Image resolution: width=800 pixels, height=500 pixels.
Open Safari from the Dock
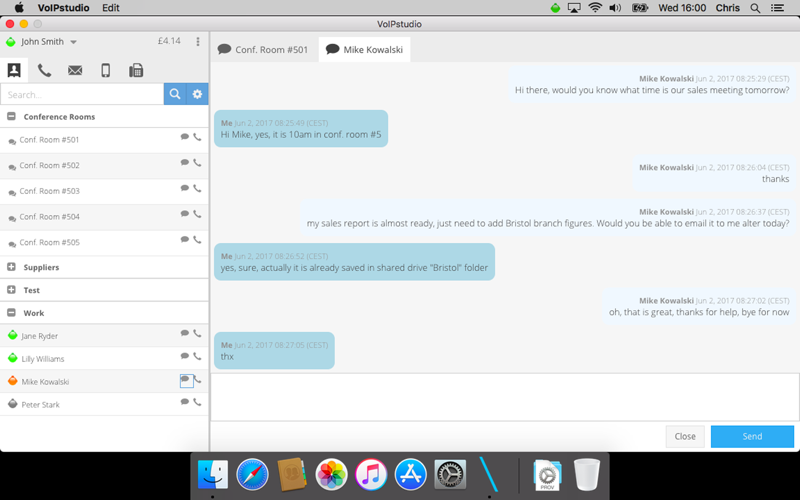252,474
